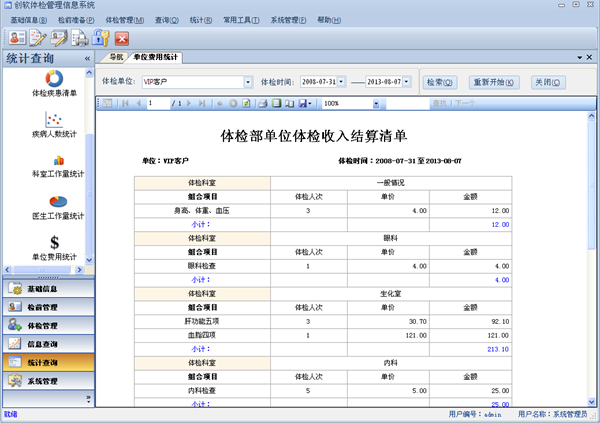This screenshot has height=423, width=600.
Task: Click the red X exit toolbar icon
Action: click(122, 39)
